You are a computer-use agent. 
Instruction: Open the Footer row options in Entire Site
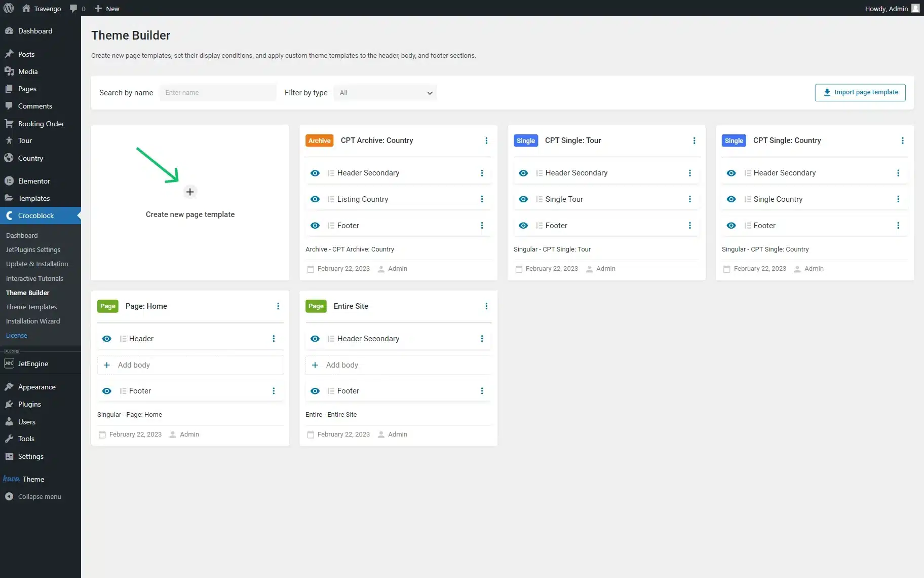(482, 391)
